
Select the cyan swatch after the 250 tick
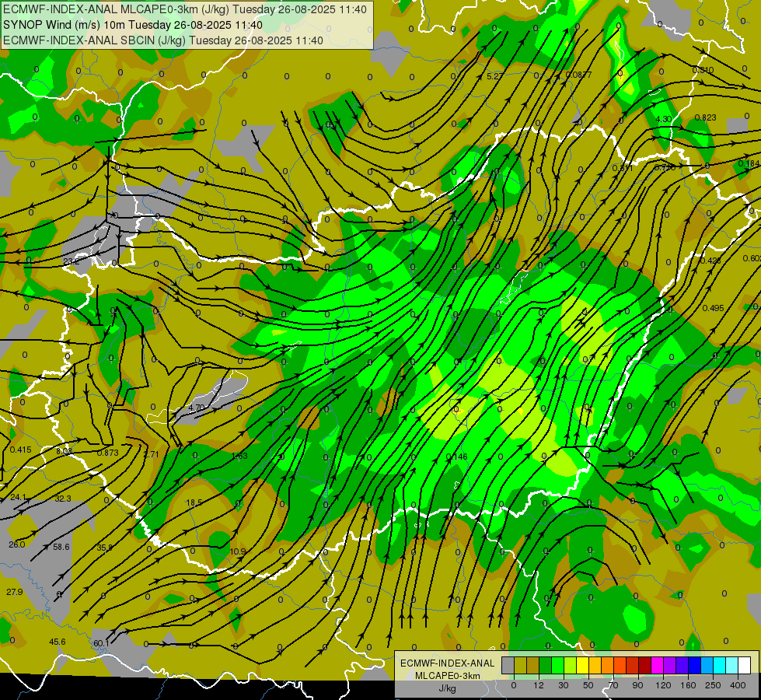720,665
